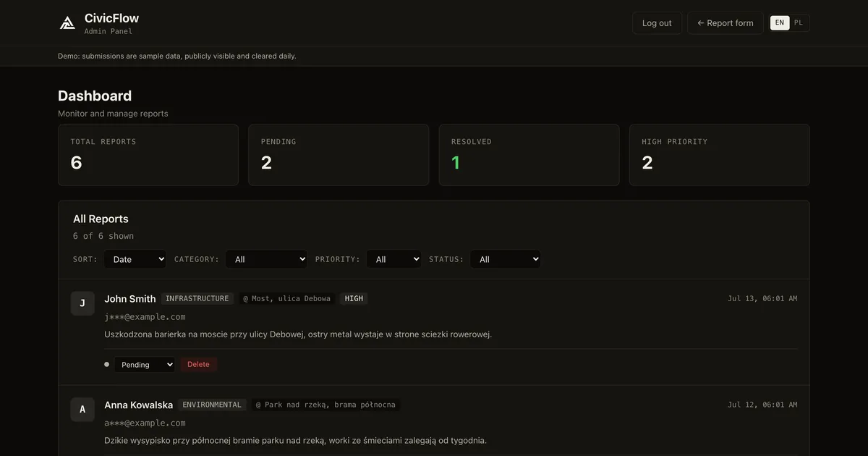Click the CivicFlow title text
This screenshot has width=868, height=456.
coord(111,18)
